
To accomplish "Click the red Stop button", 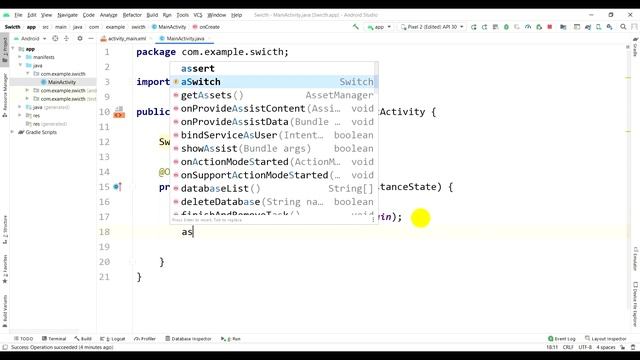I will tap(550, 27).
